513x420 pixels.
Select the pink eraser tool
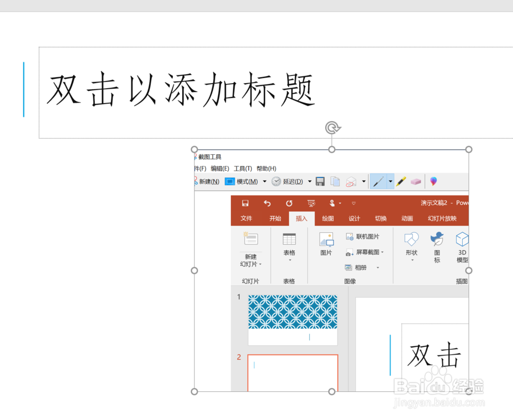(x=416, y=182)
